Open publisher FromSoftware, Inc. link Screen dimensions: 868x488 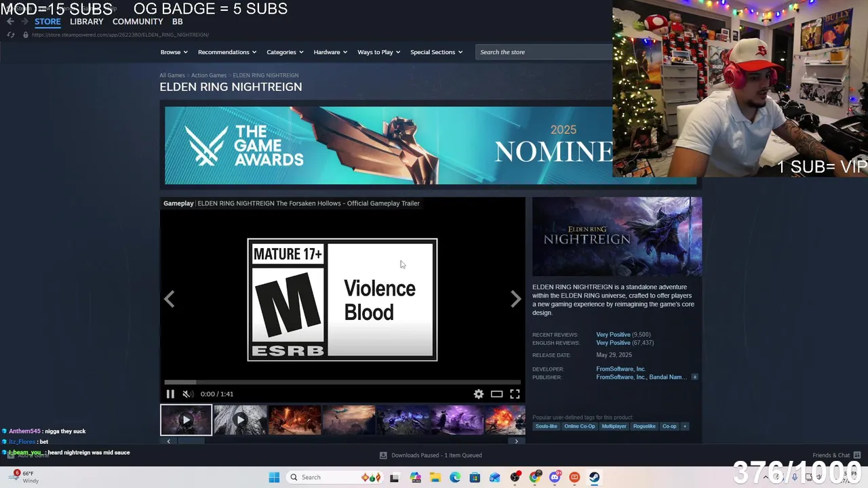click(620, 378)
